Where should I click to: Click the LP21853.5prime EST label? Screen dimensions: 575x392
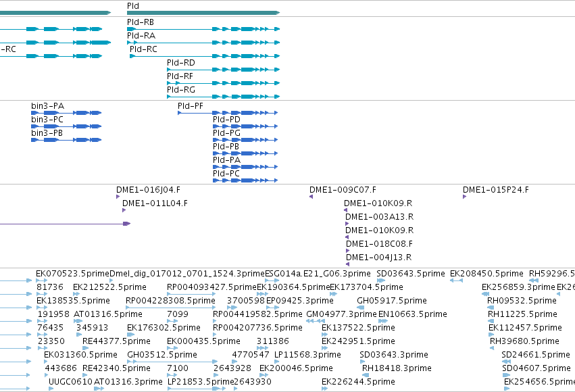(201, 383)
